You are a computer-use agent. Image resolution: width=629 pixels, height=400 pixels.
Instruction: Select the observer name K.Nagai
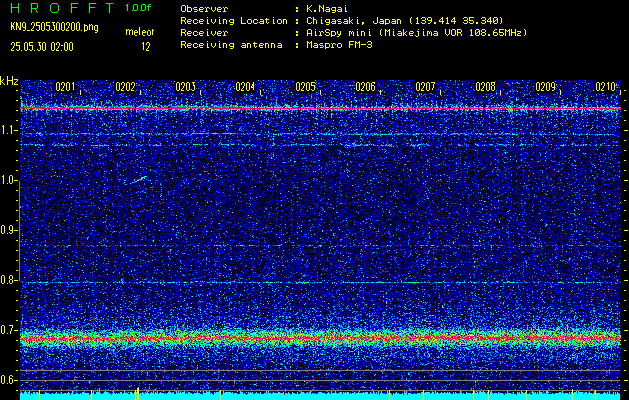point(325,9)
